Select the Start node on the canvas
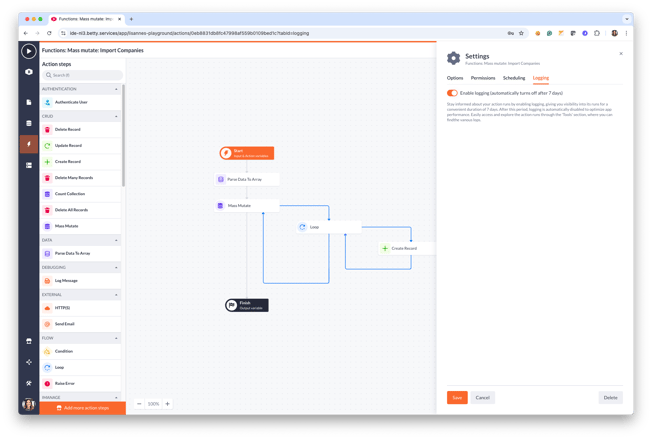652x439 pixels. [x=246, y=153]
